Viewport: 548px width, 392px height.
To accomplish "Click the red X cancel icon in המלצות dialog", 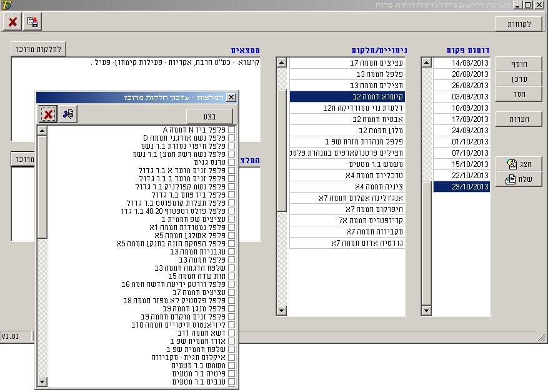I will pyautogui.click(x=48, y=114).
